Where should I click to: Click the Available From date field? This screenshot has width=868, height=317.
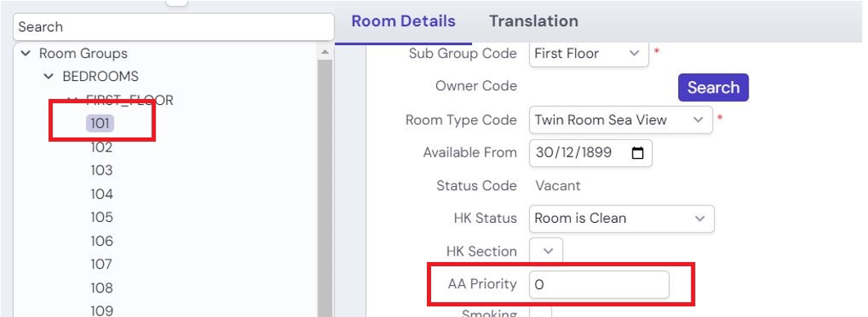click(x=591, y=153)
